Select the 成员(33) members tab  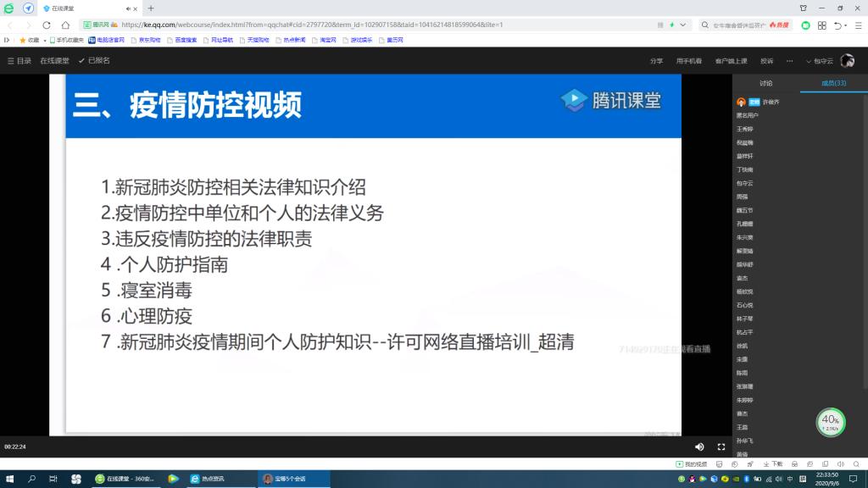click(x=833, y=83)
